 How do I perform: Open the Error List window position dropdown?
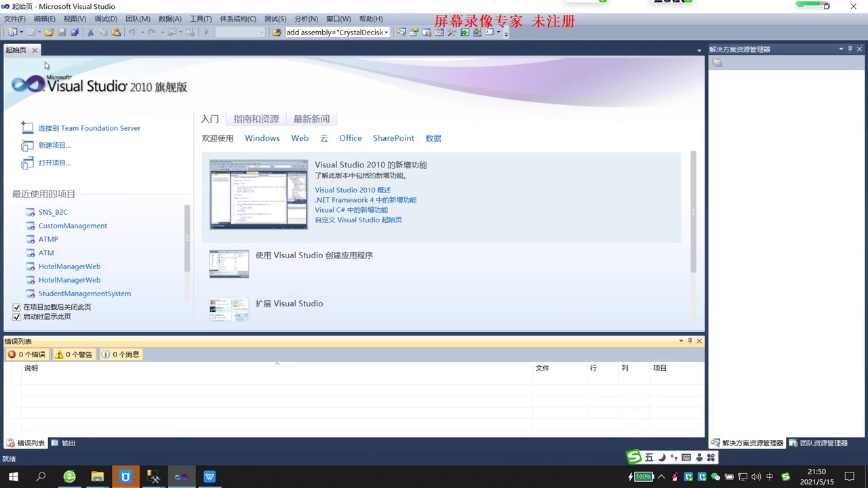[681, 341]
